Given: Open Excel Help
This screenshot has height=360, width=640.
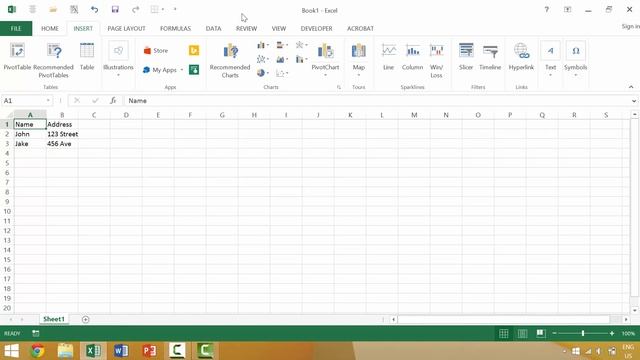Looking at the screenshot, I should [547, 9].
